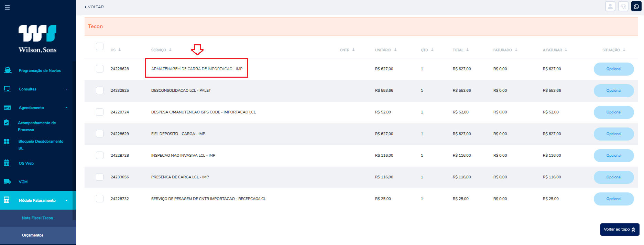644x245 pixels.
Task: Click the Voltar ao topo button
Action: click(x=620, y=229)
